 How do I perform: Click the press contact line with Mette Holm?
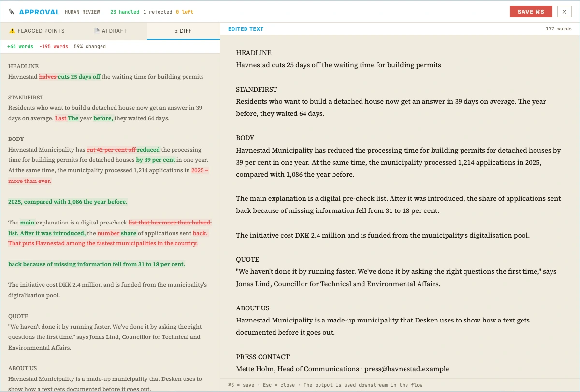(x=342, y=369)
